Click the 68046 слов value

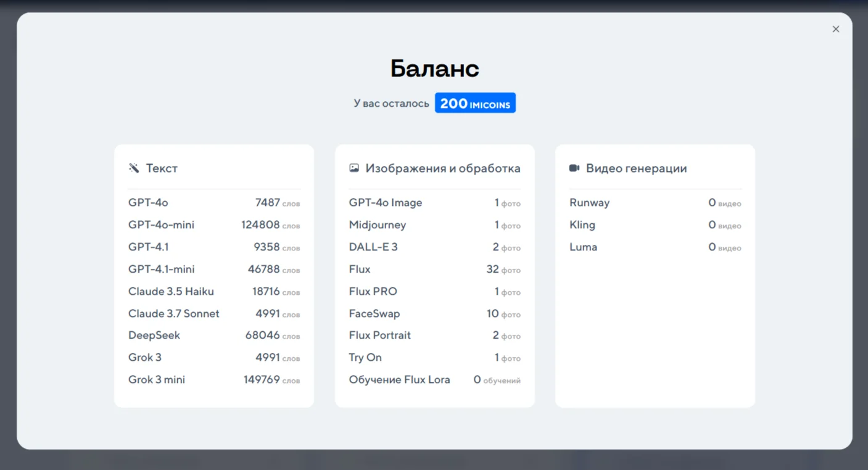273,336
